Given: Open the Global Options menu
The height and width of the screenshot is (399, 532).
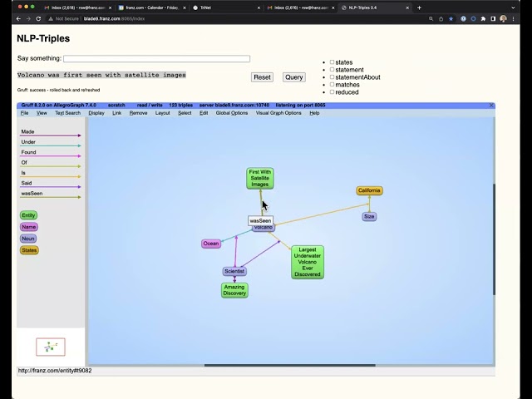Looking at the screenshot, I should point(232,113).
